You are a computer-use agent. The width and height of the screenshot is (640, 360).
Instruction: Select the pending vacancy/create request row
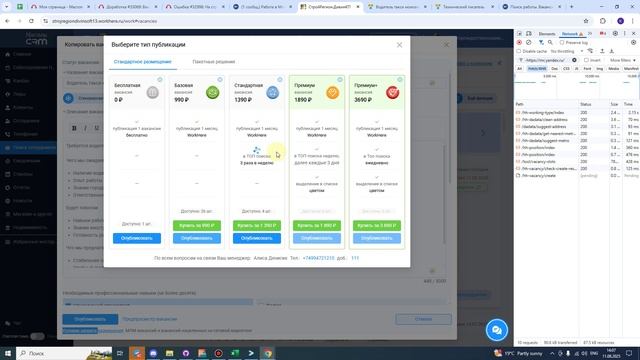pos(577,176)
